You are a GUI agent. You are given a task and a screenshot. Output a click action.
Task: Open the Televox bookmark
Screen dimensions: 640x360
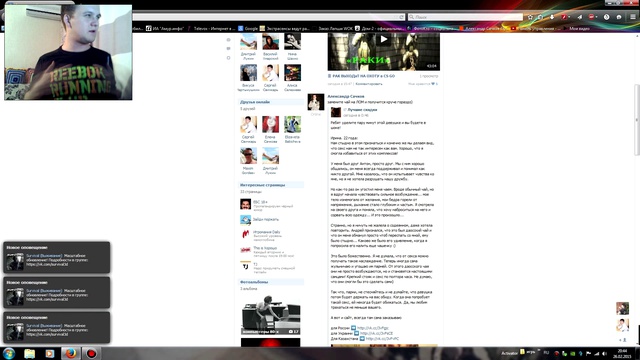tap(211, 29)
